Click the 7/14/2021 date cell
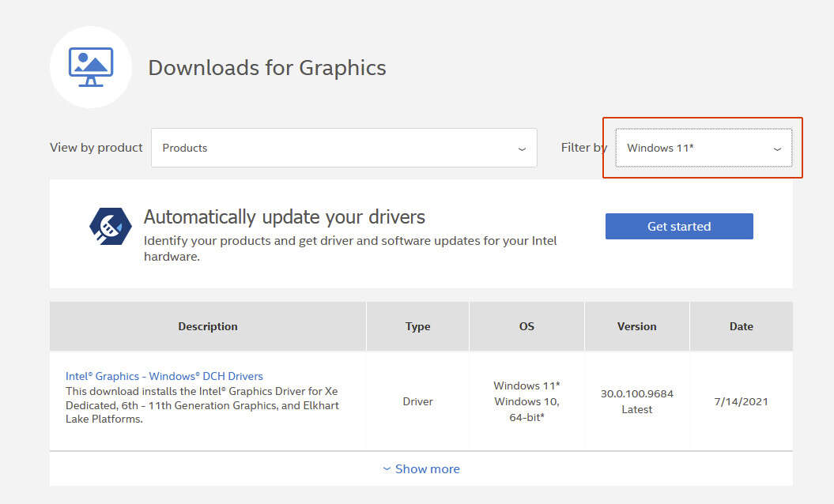This screenshot has width=834, height=504. 742,401
